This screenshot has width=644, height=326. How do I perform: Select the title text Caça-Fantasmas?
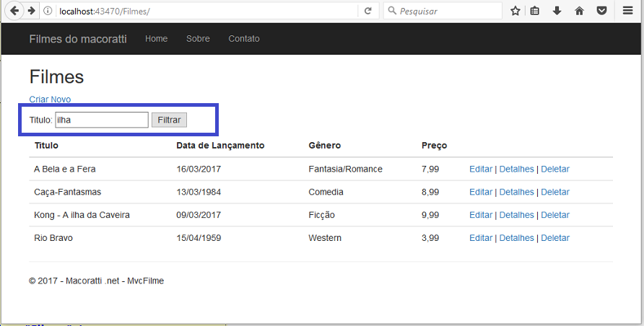[x=67, y=192]
